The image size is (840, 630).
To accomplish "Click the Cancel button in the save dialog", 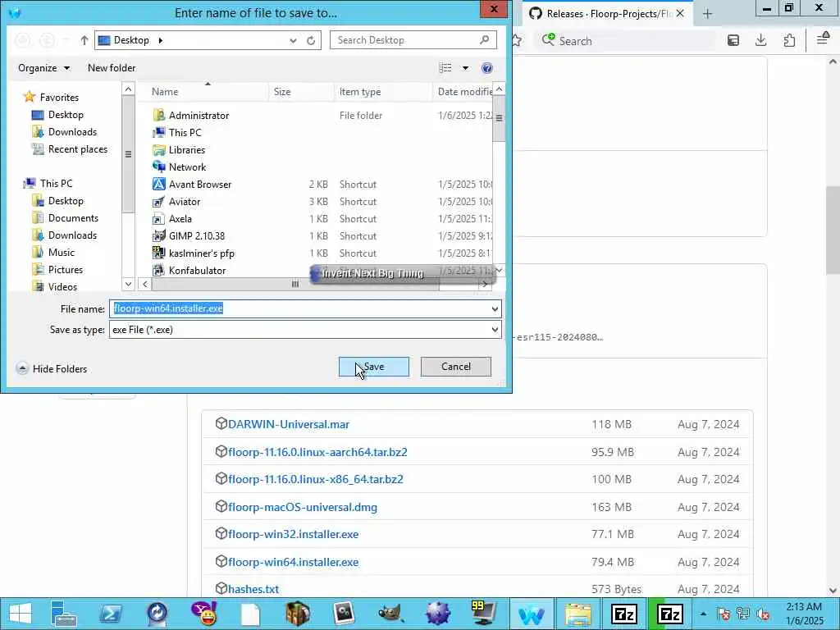I will [x=456, y=367].
